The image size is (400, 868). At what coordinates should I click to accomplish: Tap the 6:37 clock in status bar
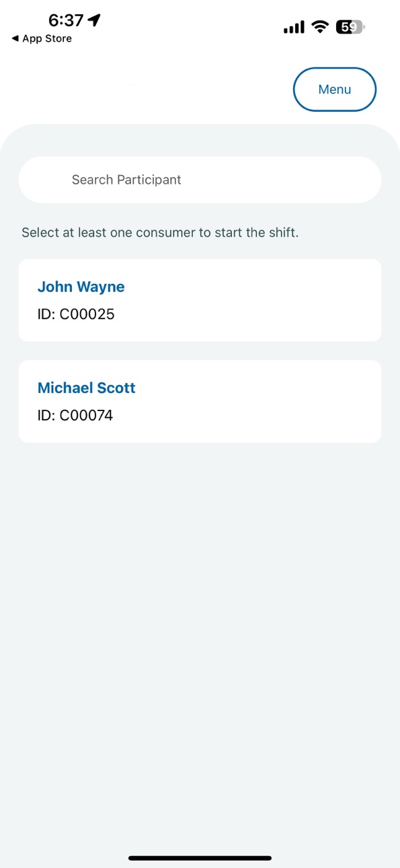coord(66,20)
